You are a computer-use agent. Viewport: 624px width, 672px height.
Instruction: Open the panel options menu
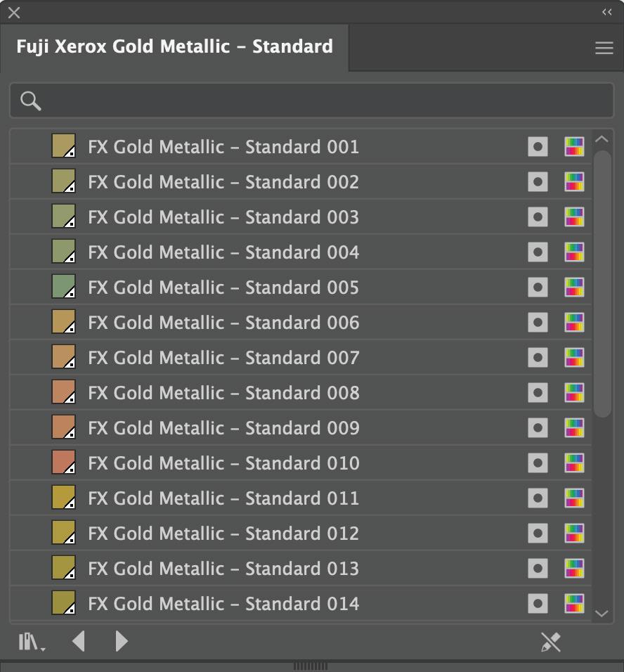[604, 48]
